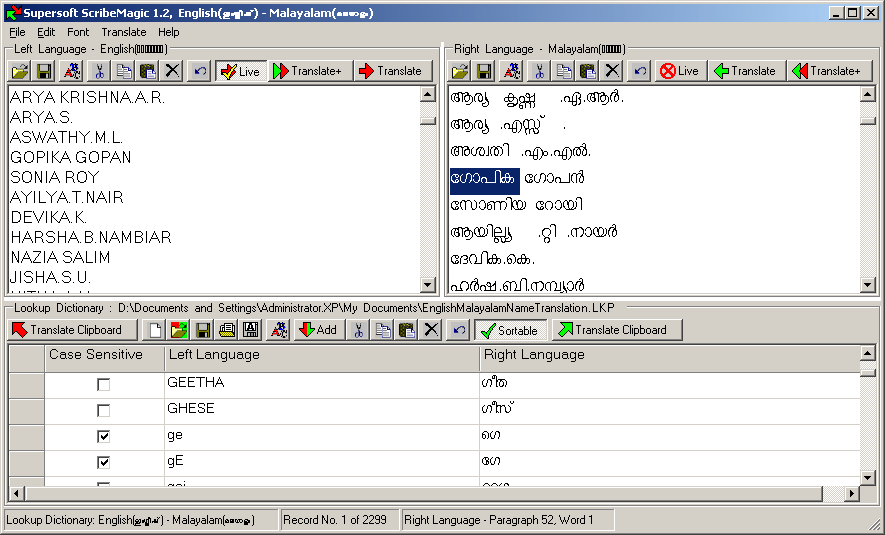Delete dictionary record
The image size is (885, 535).
click(x=431, y=330)
